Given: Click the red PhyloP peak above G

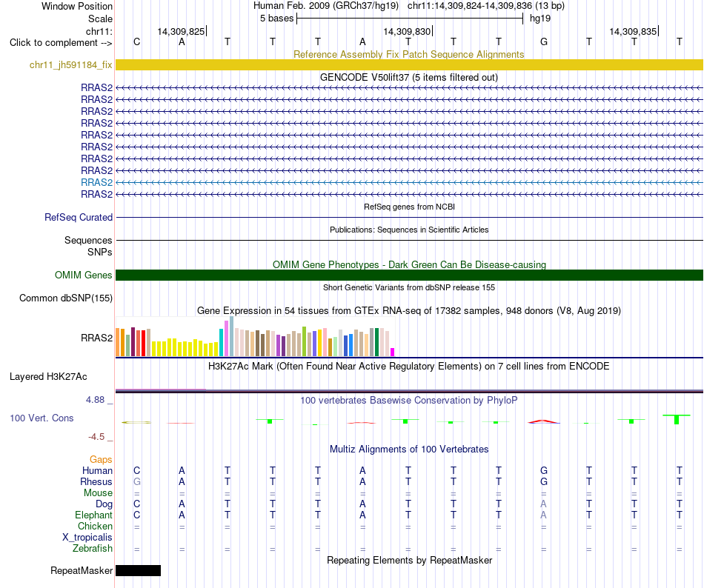Looking at the screenshot, I should pos(544,421).
